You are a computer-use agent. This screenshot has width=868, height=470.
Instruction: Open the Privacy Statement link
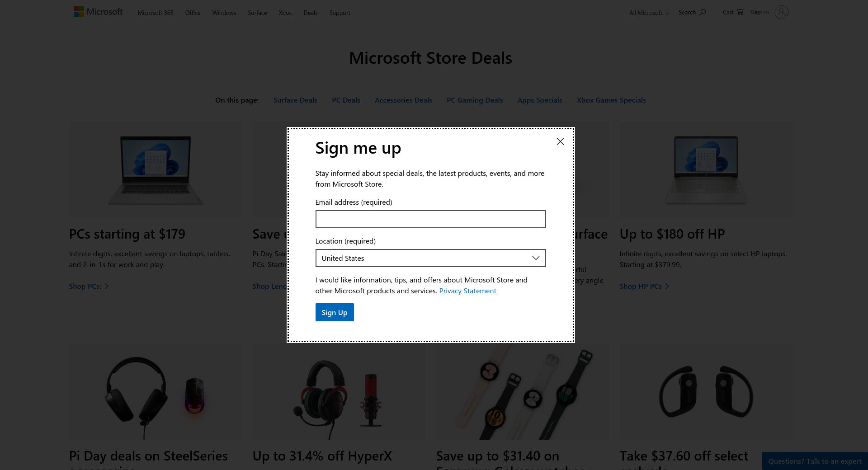coord(467,291)
